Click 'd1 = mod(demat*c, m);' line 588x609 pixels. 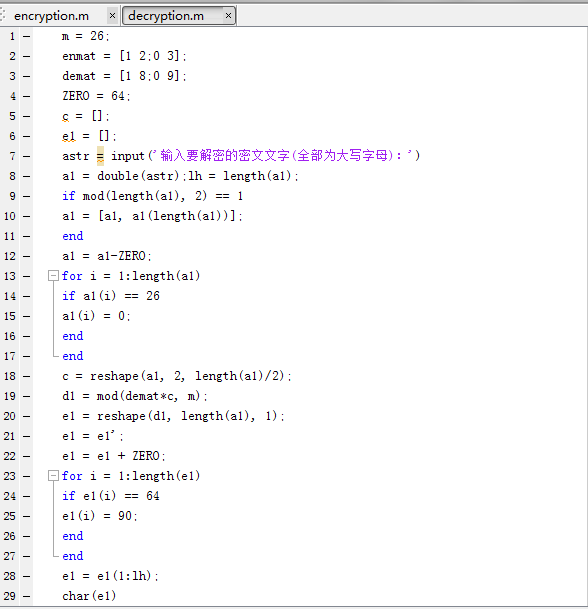click(135, 396)
